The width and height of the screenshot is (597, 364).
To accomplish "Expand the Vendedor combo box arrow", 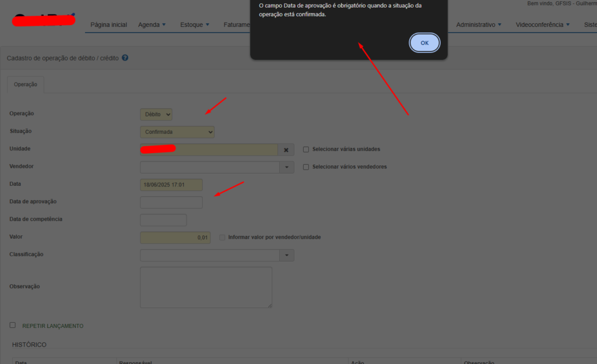I will click(286, 168).
